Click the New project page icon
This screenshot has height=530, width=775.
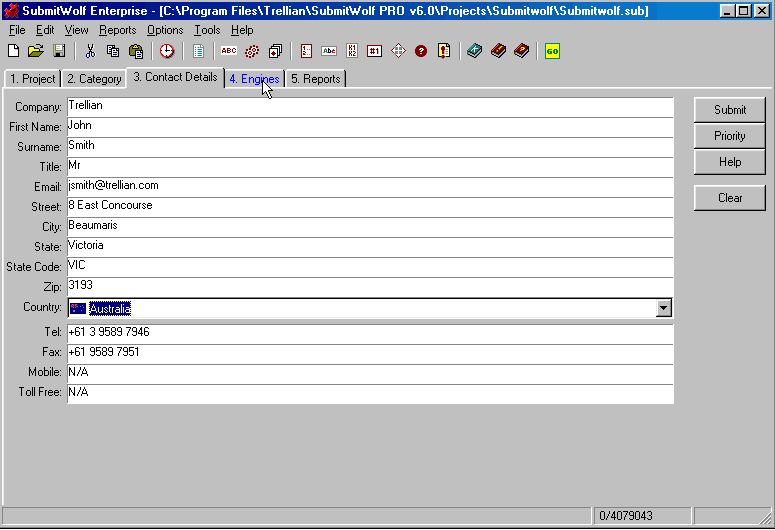click(13, 51)
